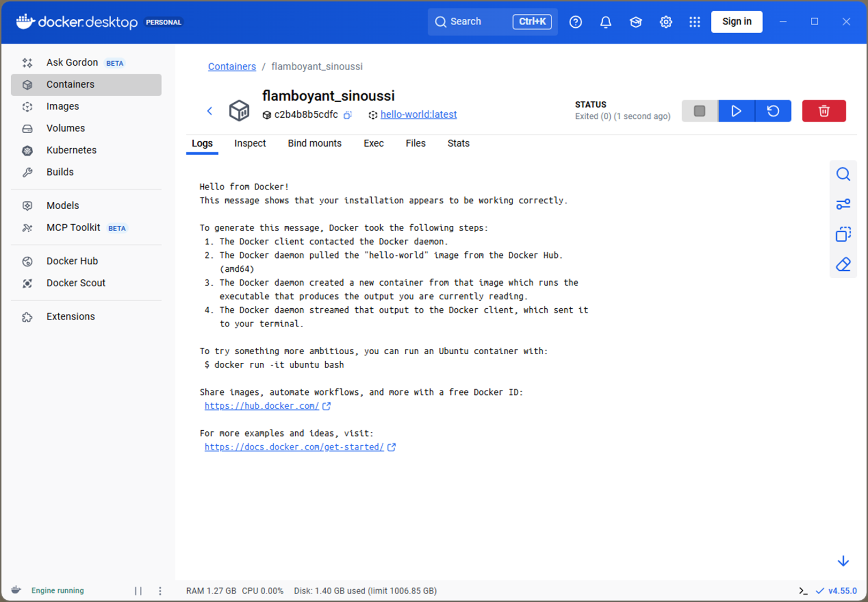Switch to the Stats tab
This screenshot has width=868, height=602.
(458, 143)
